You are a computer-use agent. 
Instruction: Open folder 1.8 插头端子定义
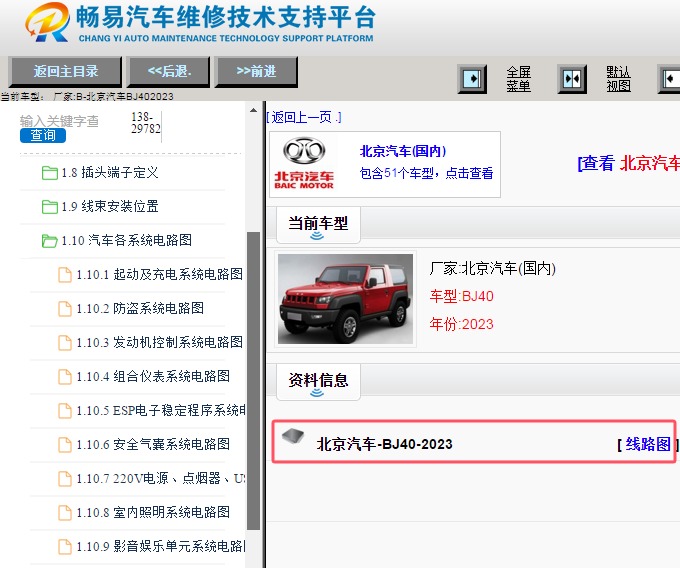click(110, 173)
